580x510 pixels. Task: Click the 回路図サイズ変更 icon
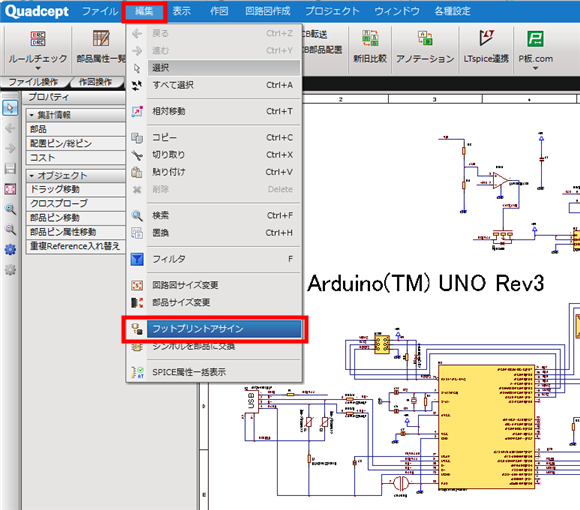click(x=137, y=285)
